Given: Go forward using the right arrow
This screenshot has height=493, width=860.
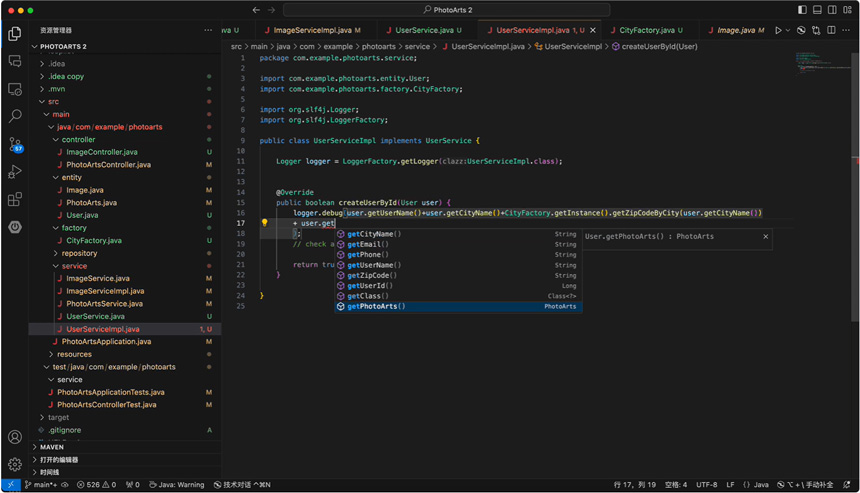Looking at the screenshot, I should pos(271,10).
